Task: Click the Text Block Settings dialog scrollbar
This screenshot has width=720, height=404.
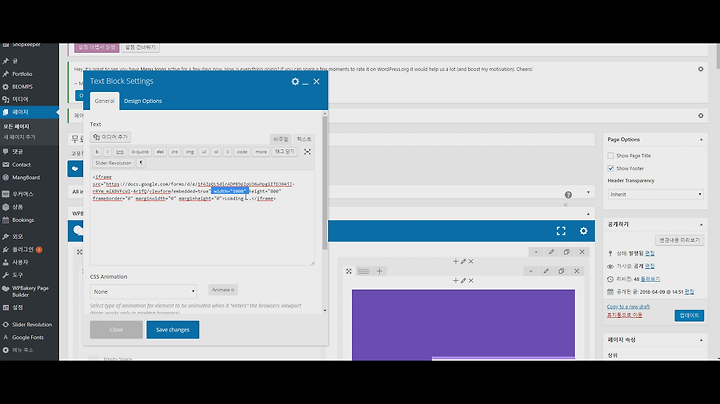Action: [x=325, y=183]
